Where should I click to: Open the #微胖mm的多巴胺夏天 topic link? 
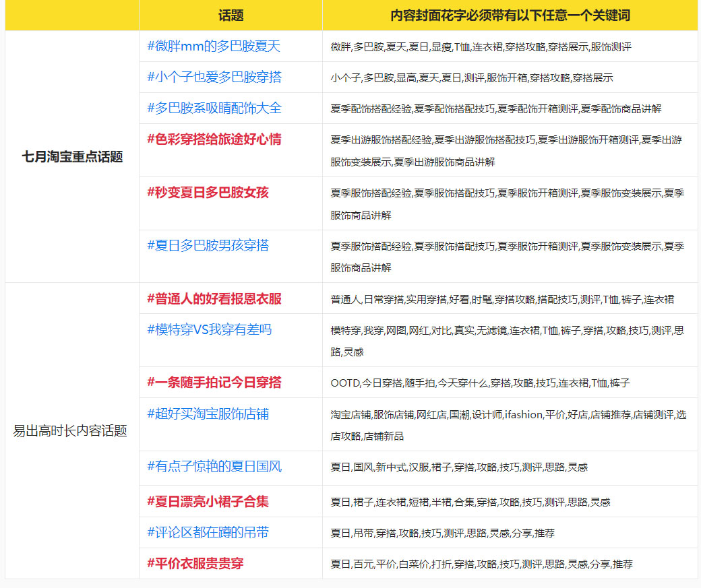[x=214, y=46]
